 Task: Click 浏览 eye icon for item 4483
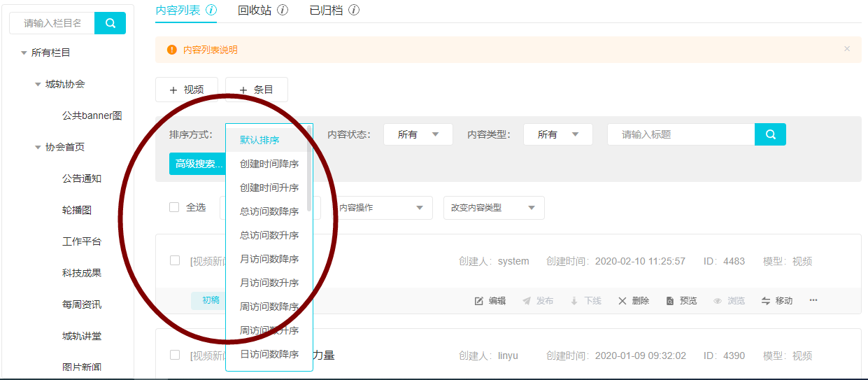point(718,301)
